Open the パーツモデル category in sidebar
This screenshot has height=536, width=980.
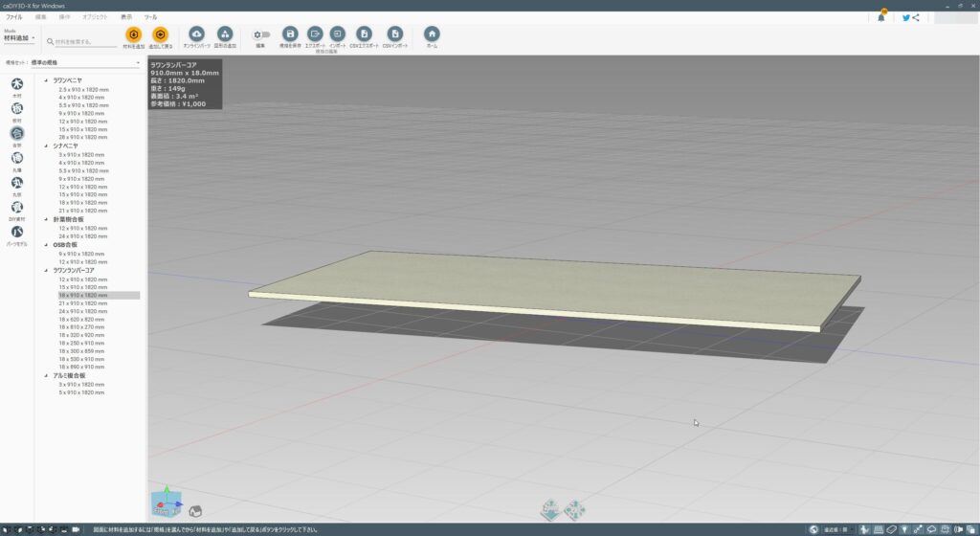[x=17, y=233]
